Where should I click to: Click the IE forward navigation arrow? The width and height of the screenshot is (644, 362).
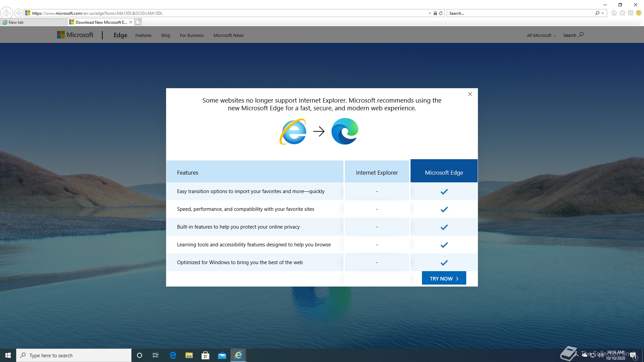(18, 13)
